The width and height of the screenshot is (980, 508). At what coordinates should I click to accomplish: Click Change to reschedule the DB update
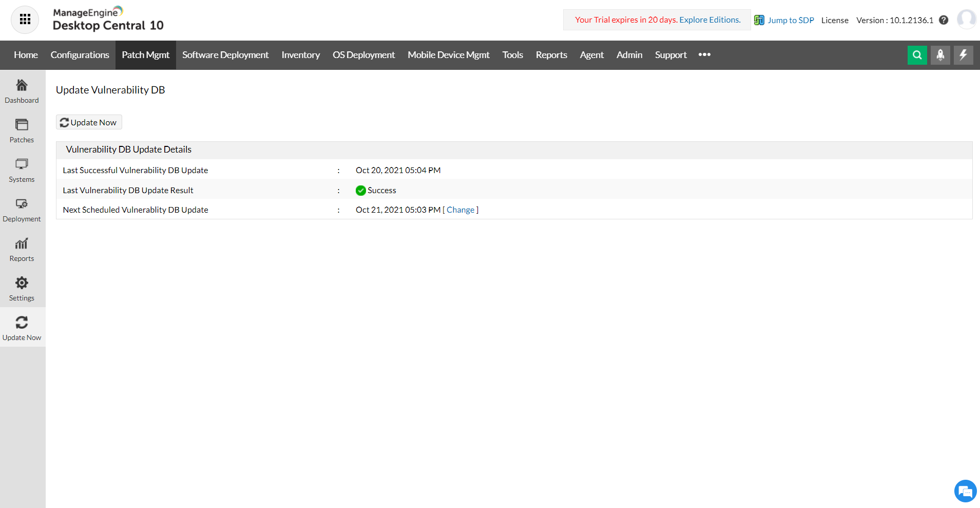tap(460, 210)
